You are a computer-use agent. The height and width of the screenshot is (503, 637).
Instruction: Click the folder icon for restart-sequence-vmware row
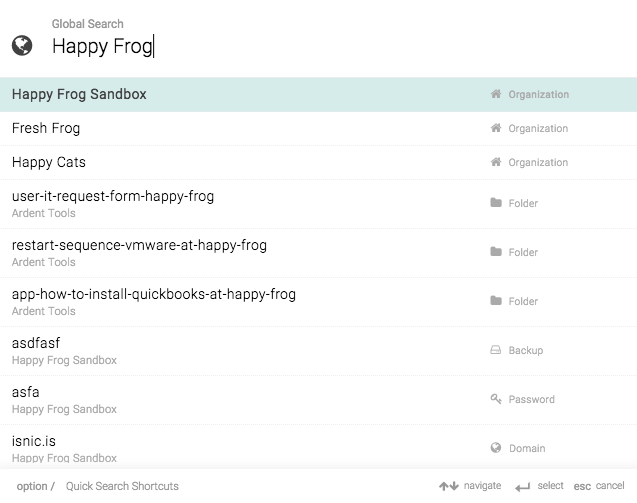[496, 252]
